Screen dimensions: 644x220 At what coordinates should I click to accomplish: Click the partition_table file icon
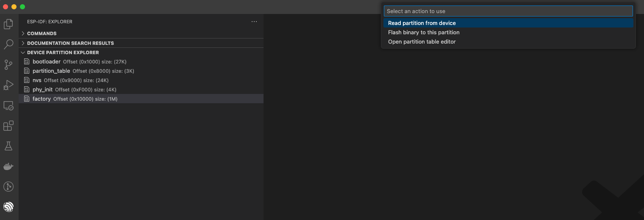coord(27,71)
